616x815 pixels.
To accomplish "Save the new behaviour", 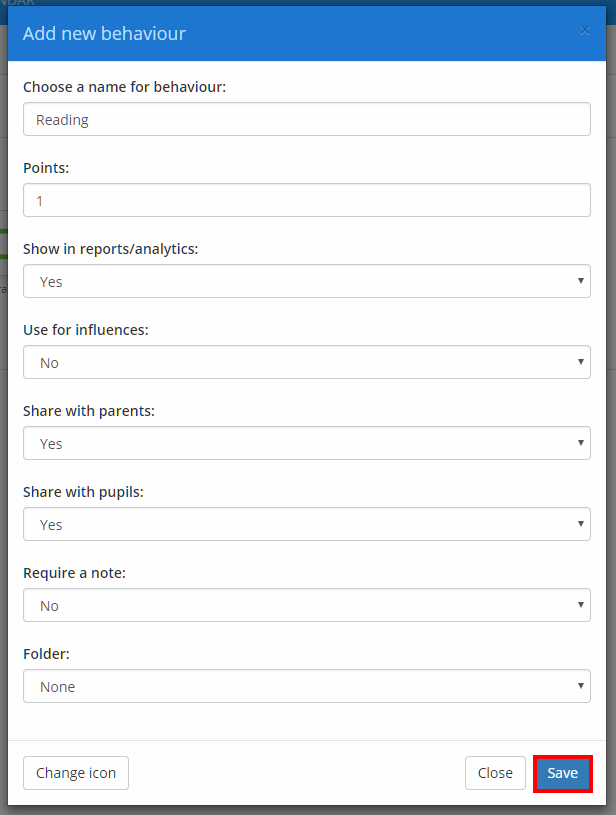I will coord(562,773).
